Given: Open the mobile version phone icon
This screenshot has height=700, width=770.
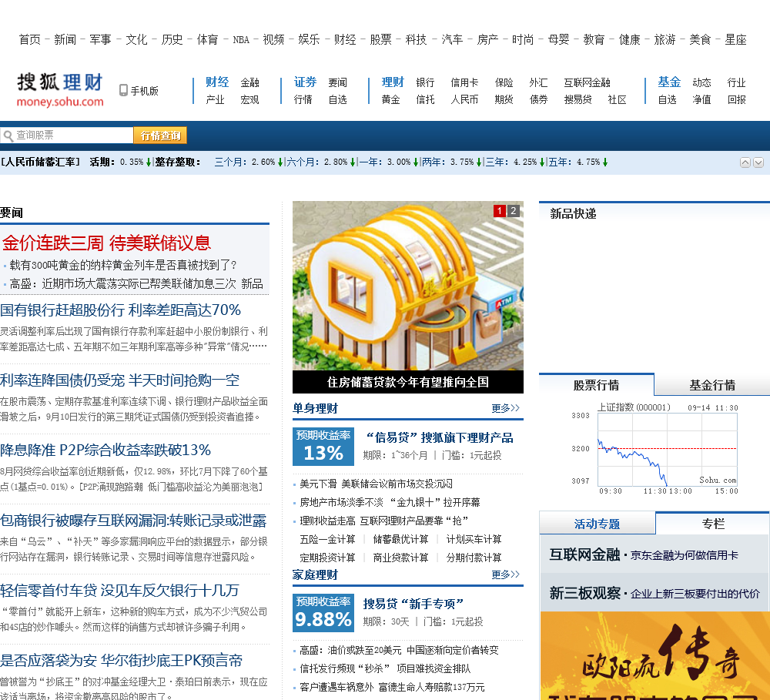Looking at the screenshot, I should 123,90.
